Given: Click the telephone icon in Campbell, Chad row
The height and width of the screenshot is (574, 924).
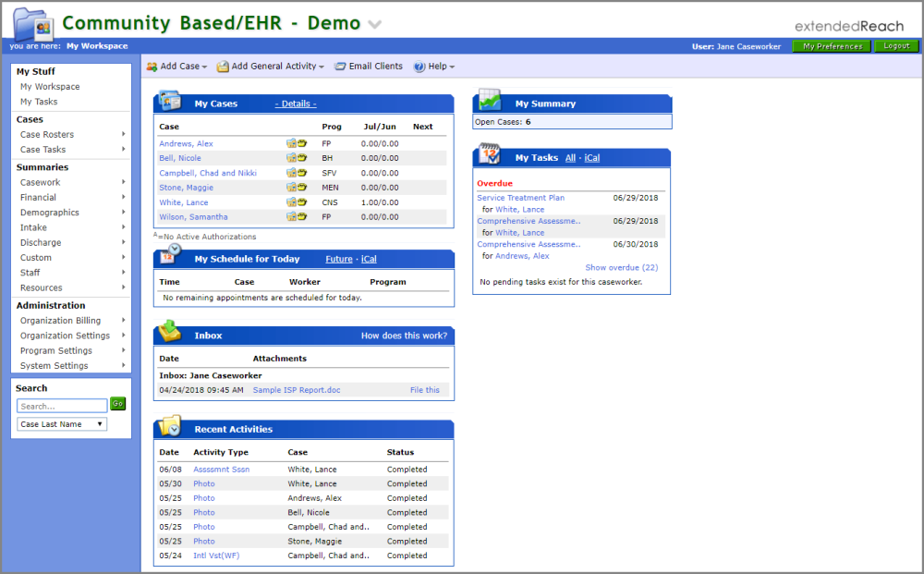Looking at the screenshot, I should click(302, 173).
